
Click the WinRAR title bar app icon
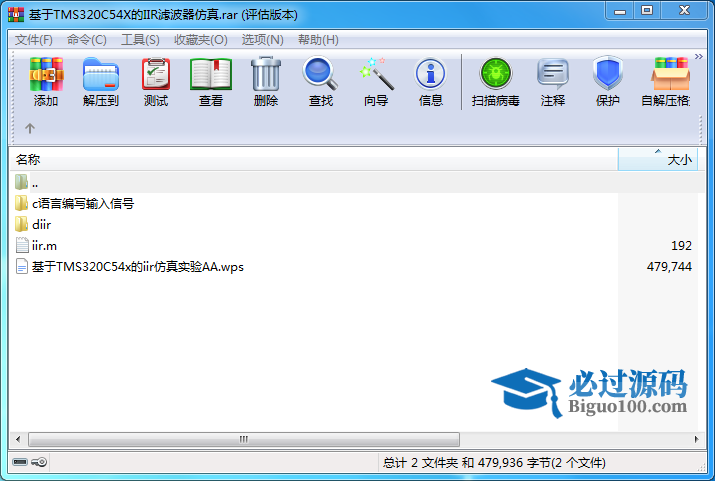click(16, 15)
